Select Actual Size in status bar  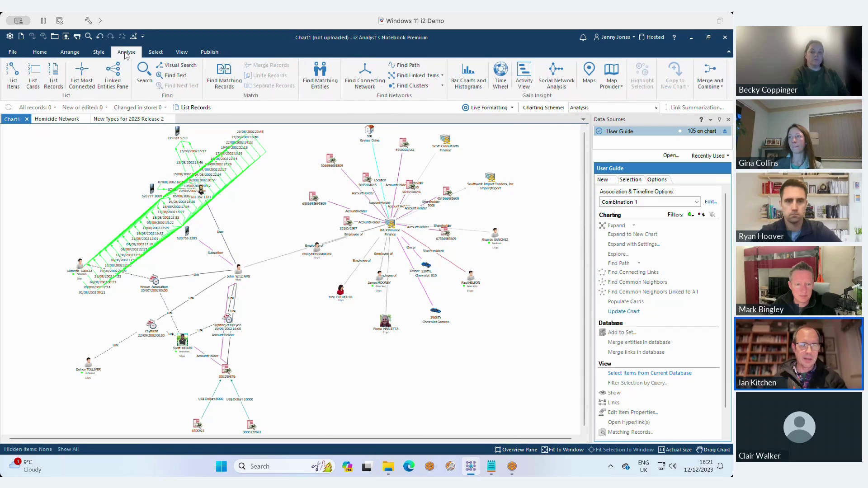click(675, 450)
